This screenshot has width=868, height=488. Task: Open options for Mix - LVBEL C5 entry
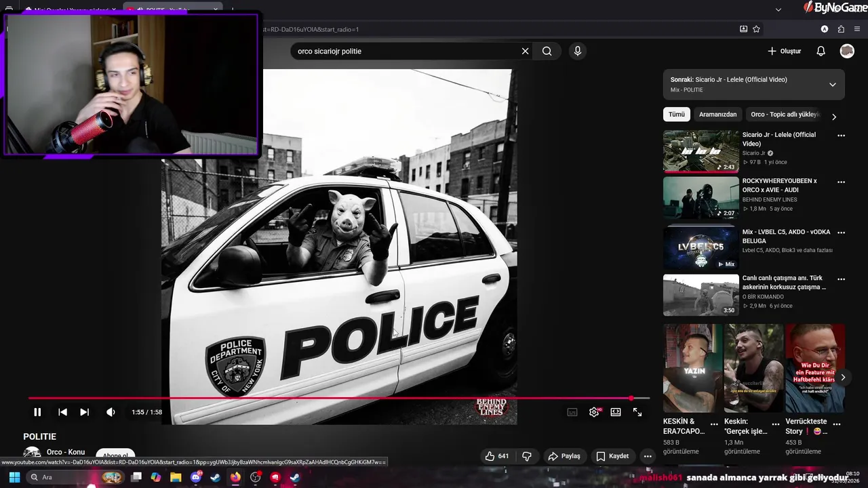tap(842, 232)
